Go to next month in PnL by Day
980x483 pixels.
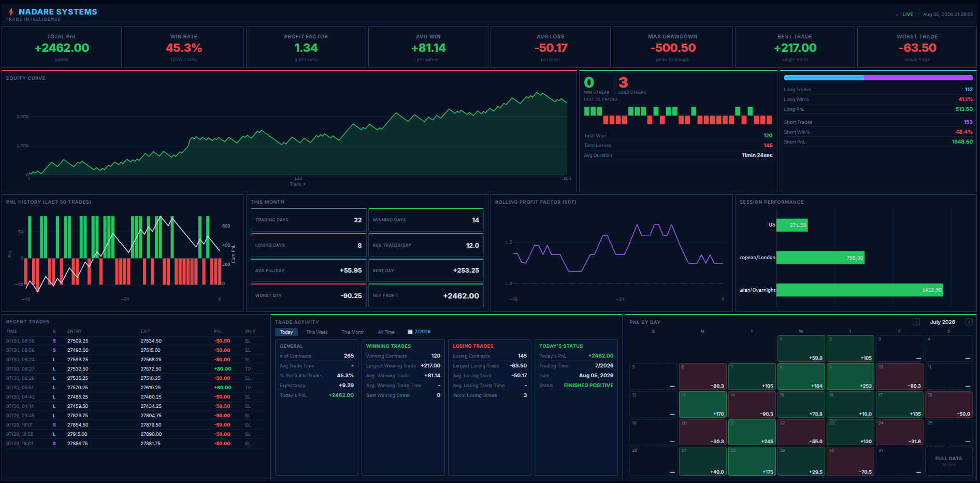point(969,322)
